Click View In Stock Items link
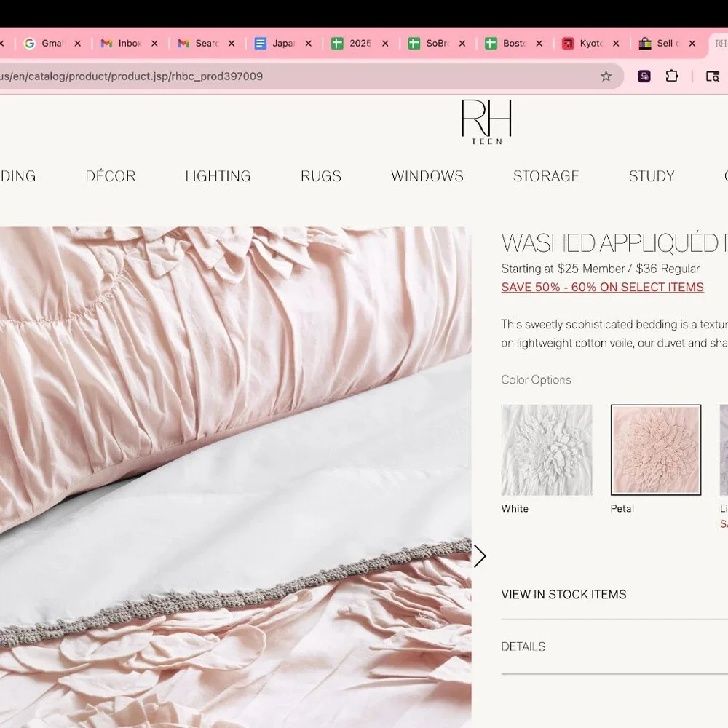This screenshot has height=728, width=728. (563, 594)
